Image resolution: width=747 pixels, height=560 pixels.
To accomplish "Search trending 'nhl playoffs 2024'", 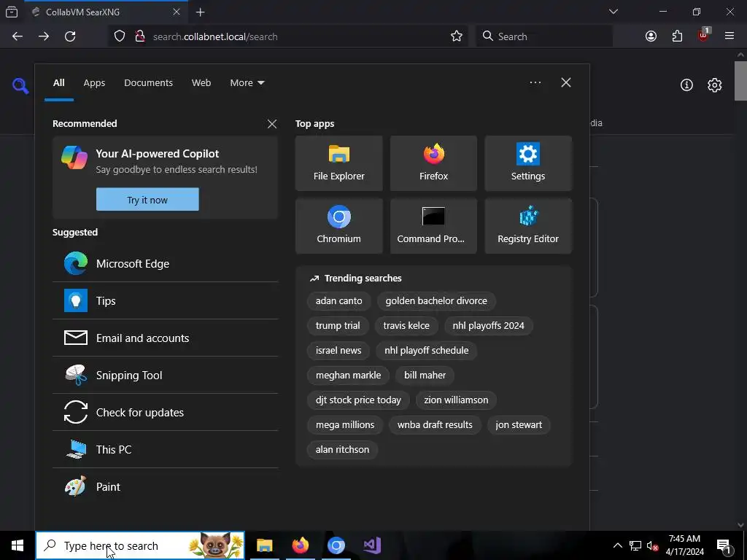I will point(488,326).
